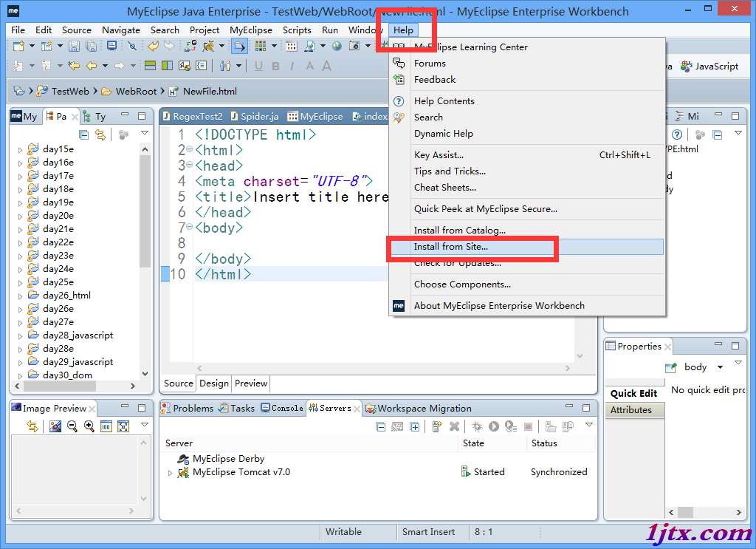Click the Underline U formatting icon
This screenshot has height=549, width=756.
point(259,66)
